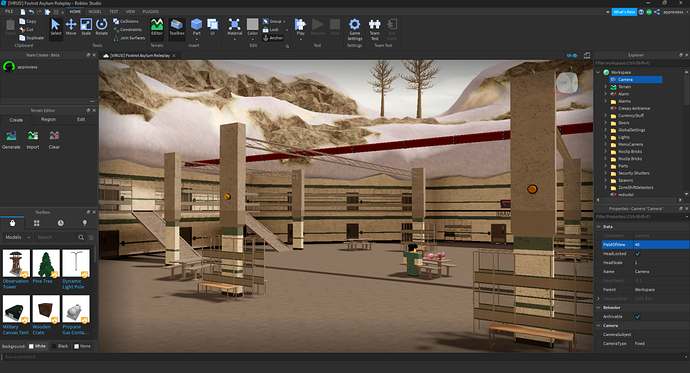Click the Lock button in Edit group
690x373 pixels.
click(x=271, y=29)
